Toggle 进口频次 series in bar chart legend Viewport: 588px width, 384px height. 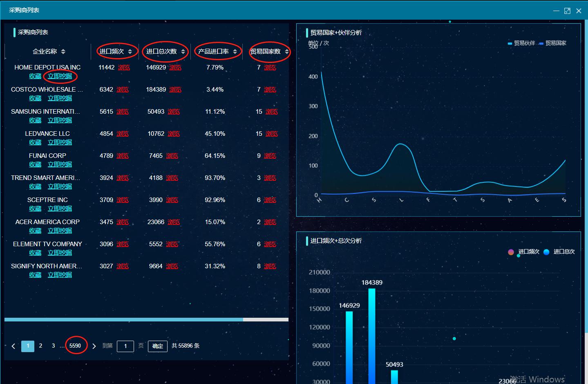pos(524,252)
